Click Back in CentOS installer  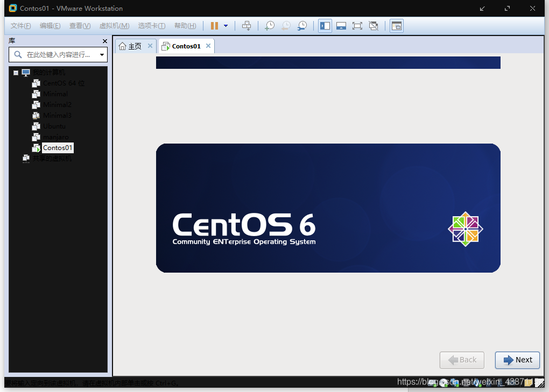pyautogui.click(x=462, y=360)
